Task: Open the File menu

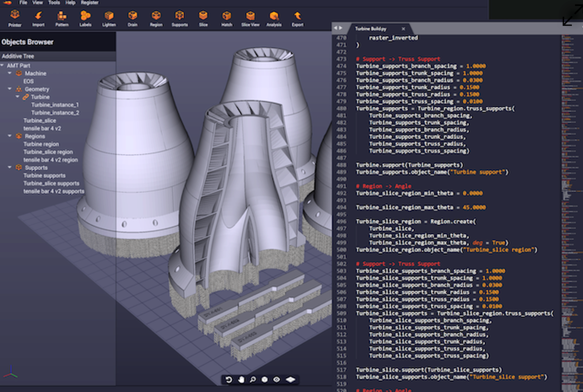Action: tap(24, 2)
